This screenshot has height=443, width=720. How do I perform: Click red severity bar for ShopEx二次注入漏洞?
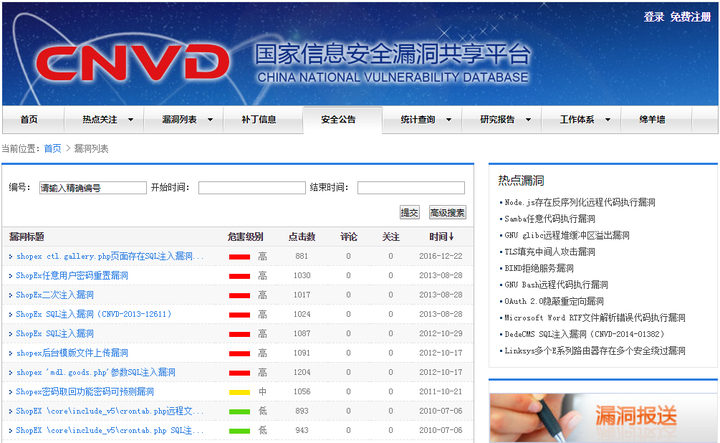click(239, 296)
